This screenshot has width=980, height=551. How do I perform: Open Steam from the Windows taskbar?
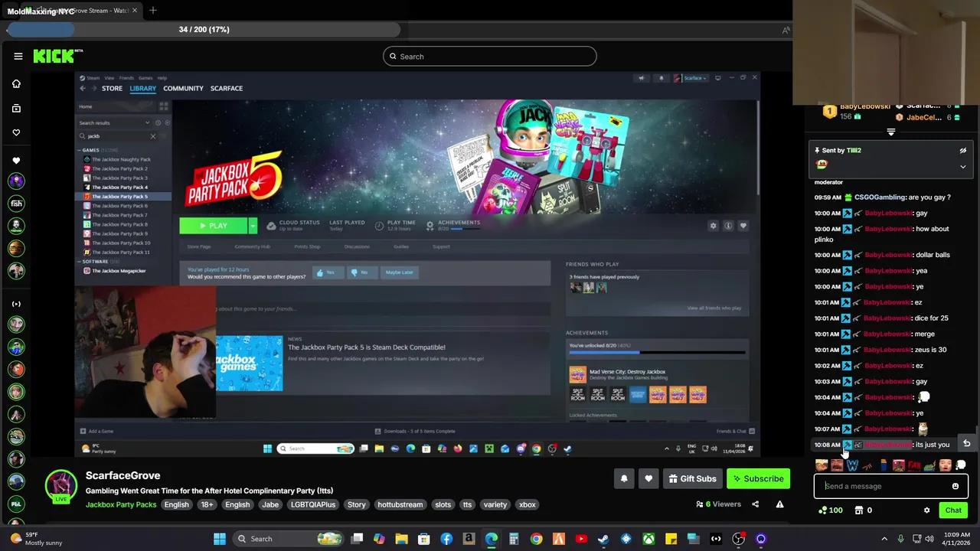[603, 539]
